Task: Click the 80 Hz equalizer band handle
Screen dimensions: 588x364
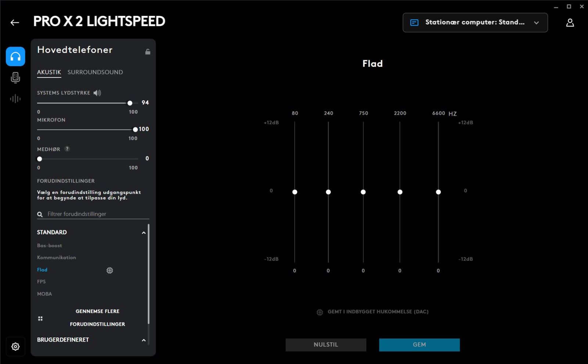Action: point(295,192)
